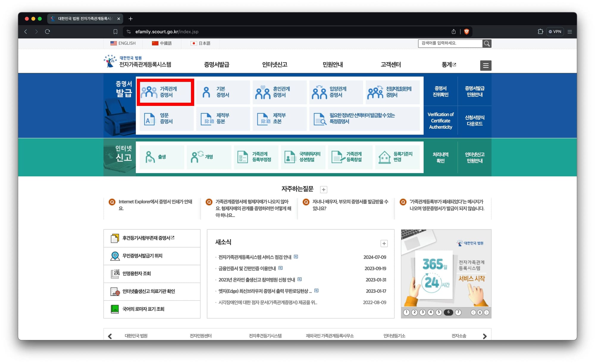Select banner slide 1 indicator
The width and height of the screenshot is (595, 364).
point(406,312)
